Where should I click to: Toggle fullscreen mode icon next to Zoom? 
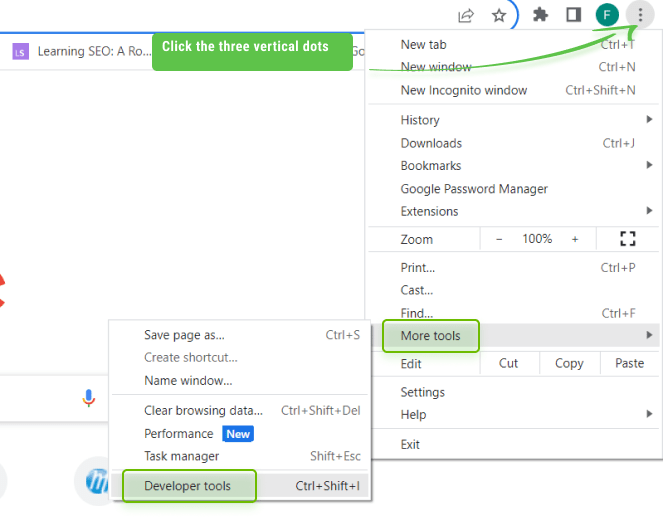pyautogui.click(x=627, y=239)
